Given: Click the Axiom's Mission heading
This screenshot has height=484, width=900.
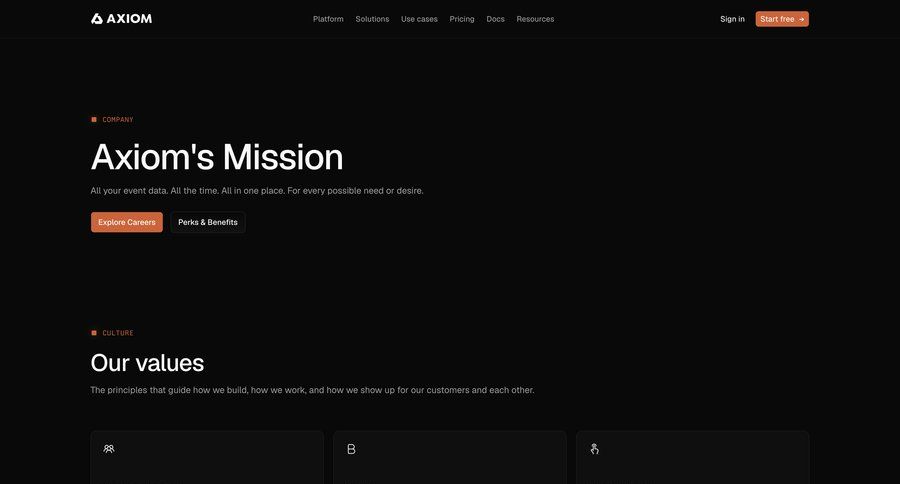Looking at the screenshot, I should (x=217, y=157).
